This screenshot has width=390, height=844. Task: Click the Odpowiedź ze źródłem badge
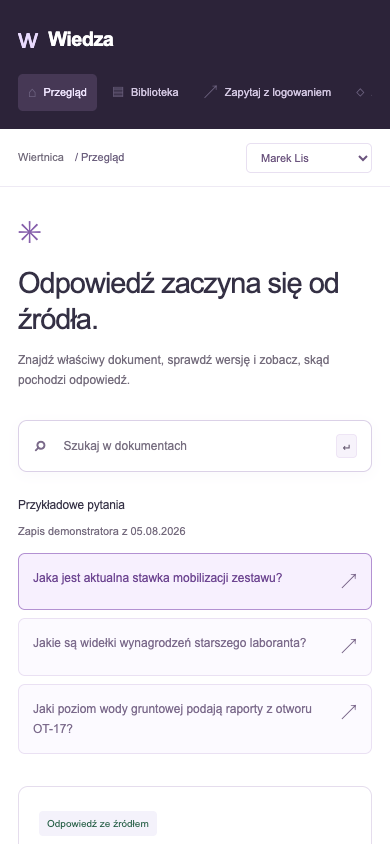(98, 824)
